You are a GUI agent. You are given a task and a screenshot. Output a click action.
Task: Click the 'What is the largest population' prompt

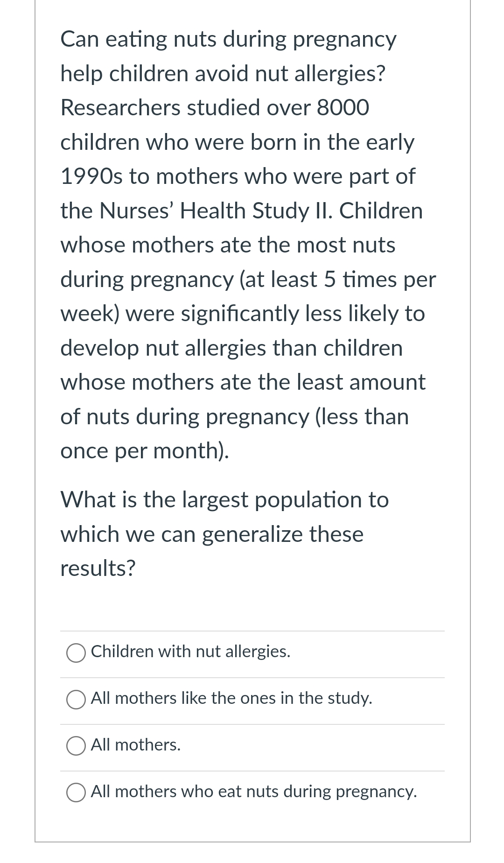coord(224,534)
